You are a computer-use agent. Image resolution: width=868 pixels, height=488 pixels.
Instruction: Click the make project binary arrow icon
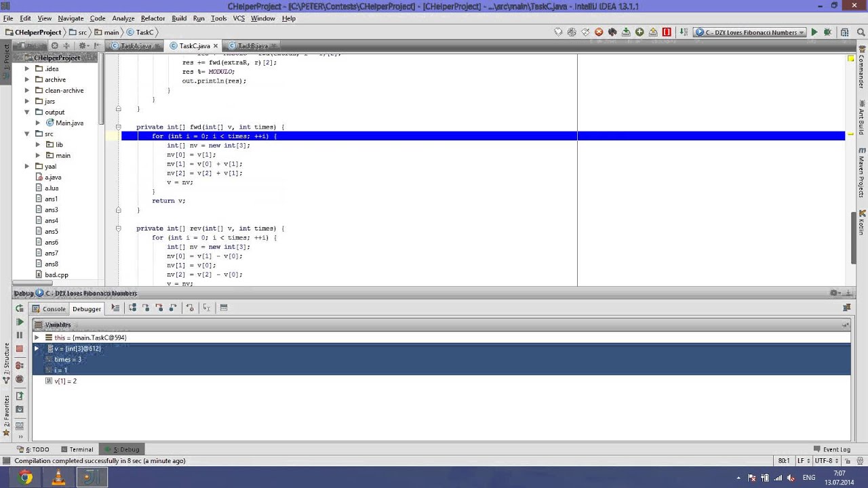(684, 32)
